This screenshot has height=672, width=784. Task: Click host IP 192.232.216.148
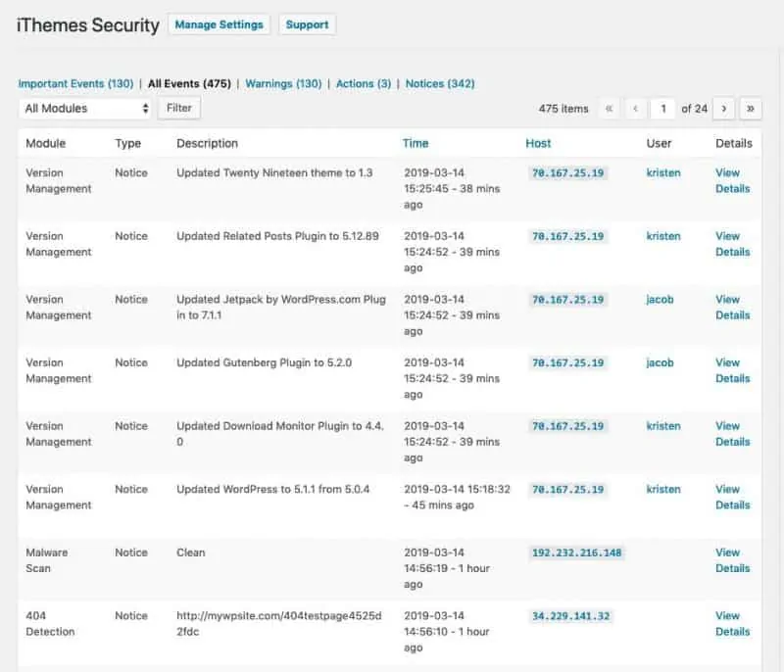click(x=576, y=553)
